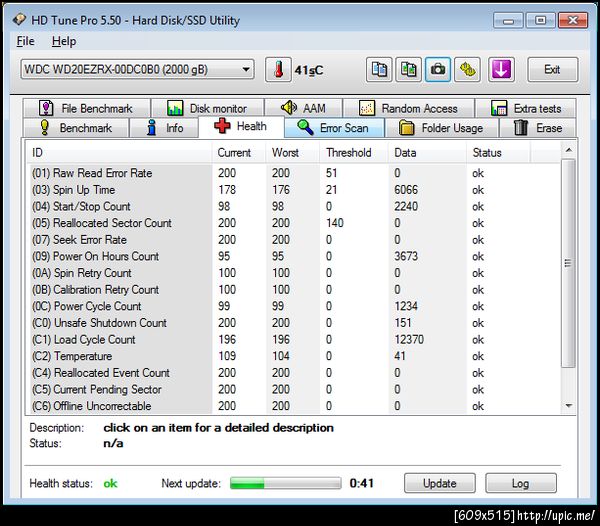Click the Current column header

(238, 153)
